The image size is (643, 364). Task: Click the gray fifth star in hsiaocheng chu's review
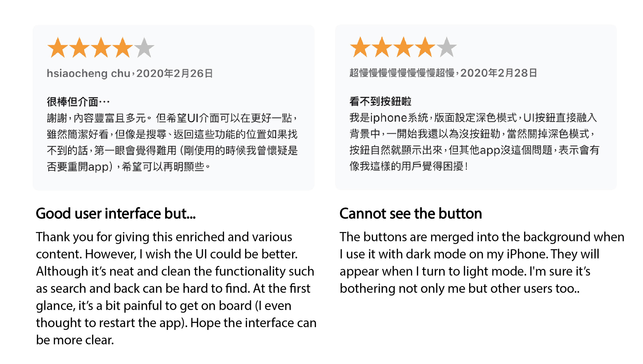144,48
